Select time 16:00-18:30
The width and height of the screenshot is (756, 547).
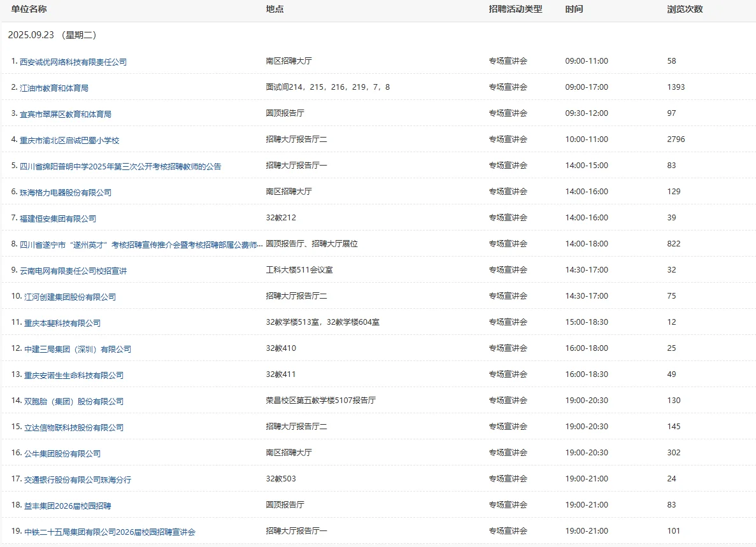[x=587, y=374]
